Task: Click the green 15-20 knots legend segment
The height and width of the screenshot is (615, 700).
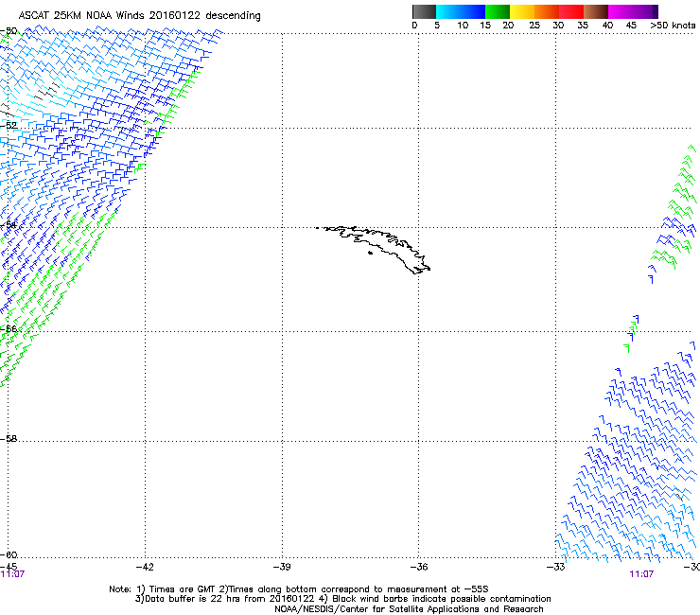Action: click(498, 11)
